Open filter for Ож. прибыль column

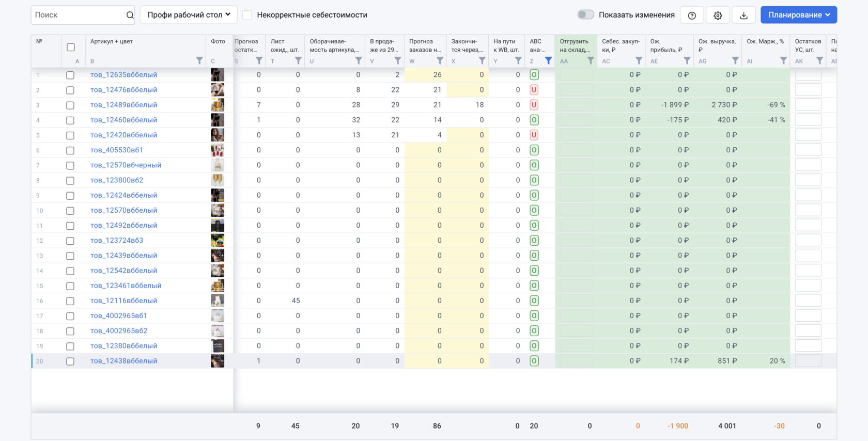click(687, 61)
